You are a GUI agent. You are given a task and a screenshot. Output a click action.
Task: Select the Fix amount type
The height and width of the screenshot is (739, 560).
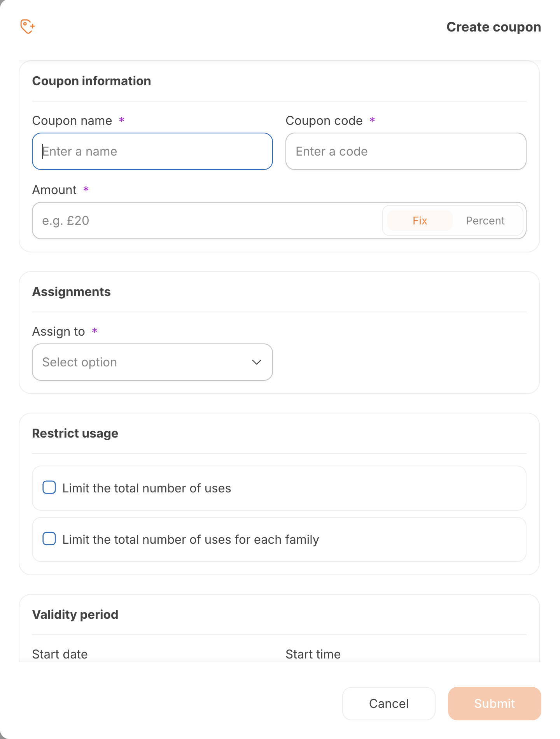click(420, 221)
